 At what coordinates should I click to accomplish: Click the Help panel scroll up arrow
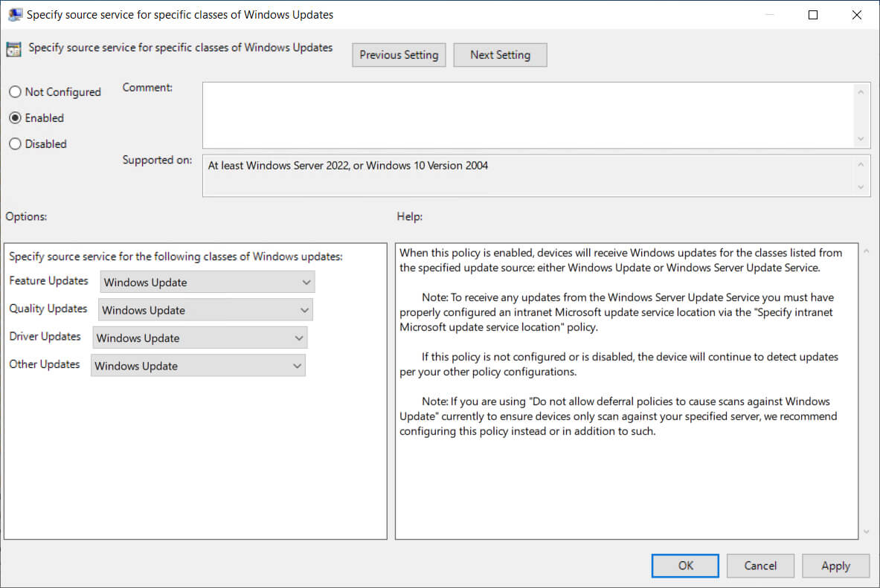(867, 251)
